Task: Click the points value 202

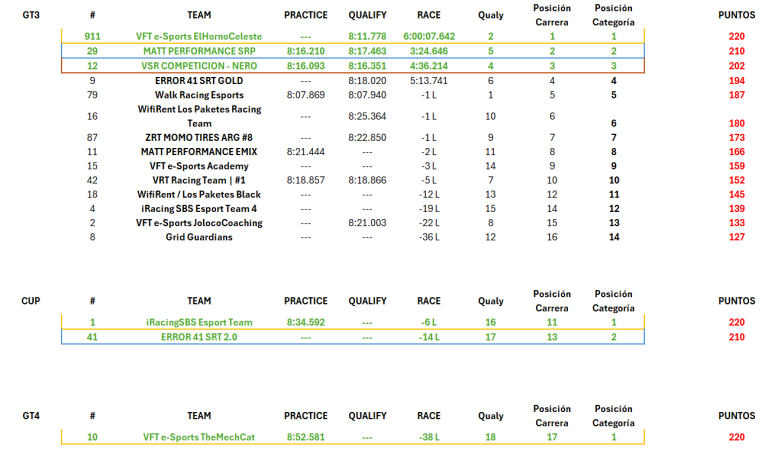Action: pyautogui.click(x=737, y=66)
